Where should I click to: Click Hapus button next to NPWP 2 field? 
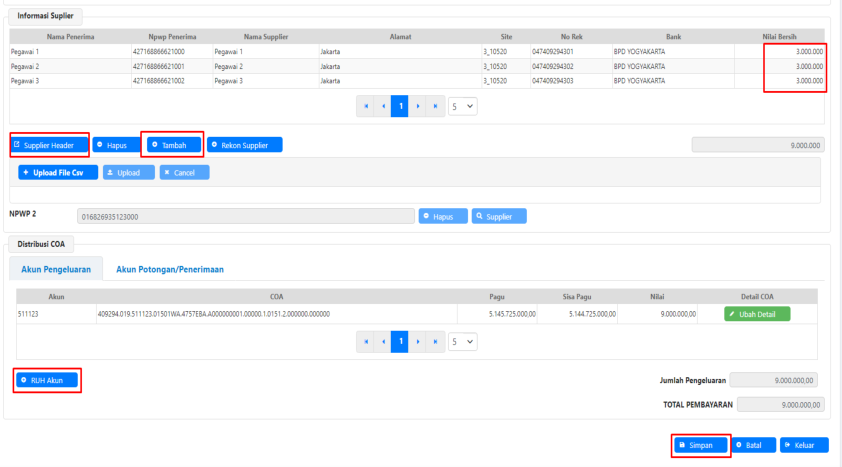[443, 216]
